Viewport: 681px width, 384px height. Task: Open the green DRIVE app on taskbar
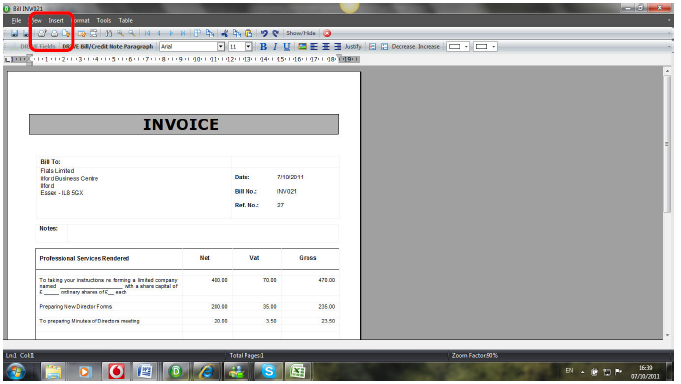(x=176, y=371)
